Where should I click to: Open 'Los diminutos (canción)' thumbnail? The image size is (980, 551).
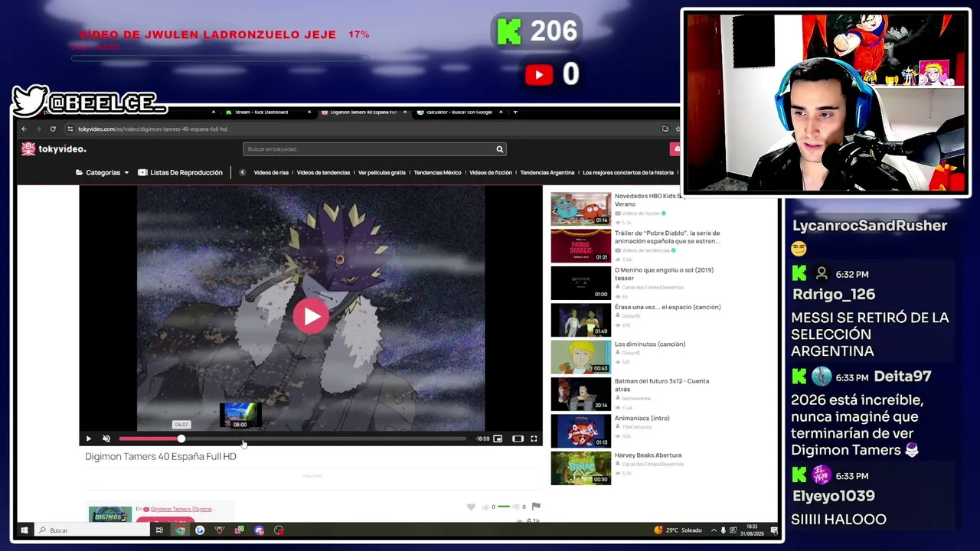coord(581,357)
